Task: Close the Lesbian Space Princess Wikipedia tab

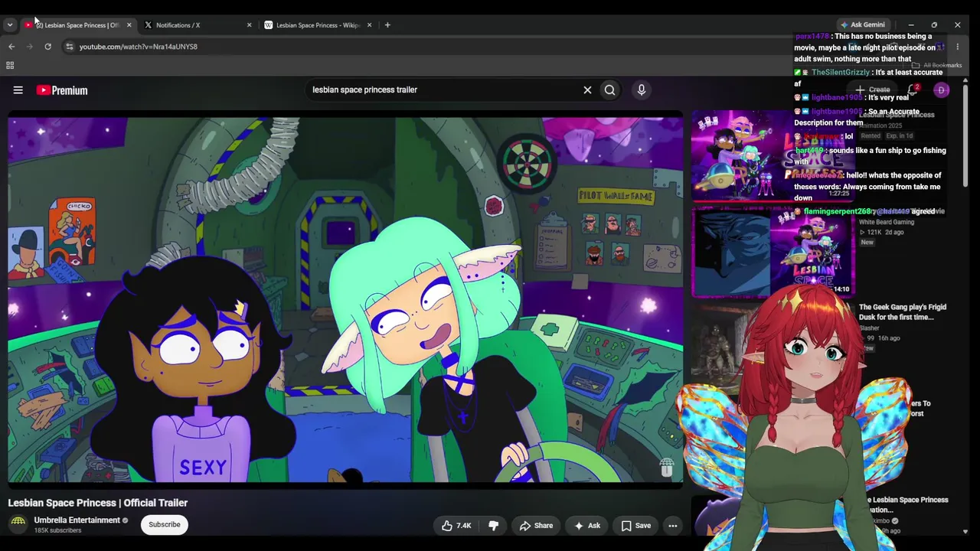Action: [369, 25]
